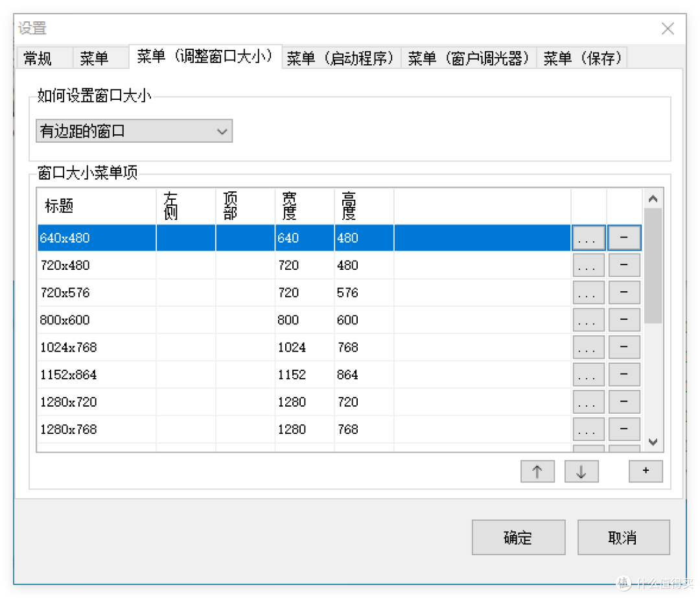Expand the 有边距的窗口 dropdown

point(134,131)
